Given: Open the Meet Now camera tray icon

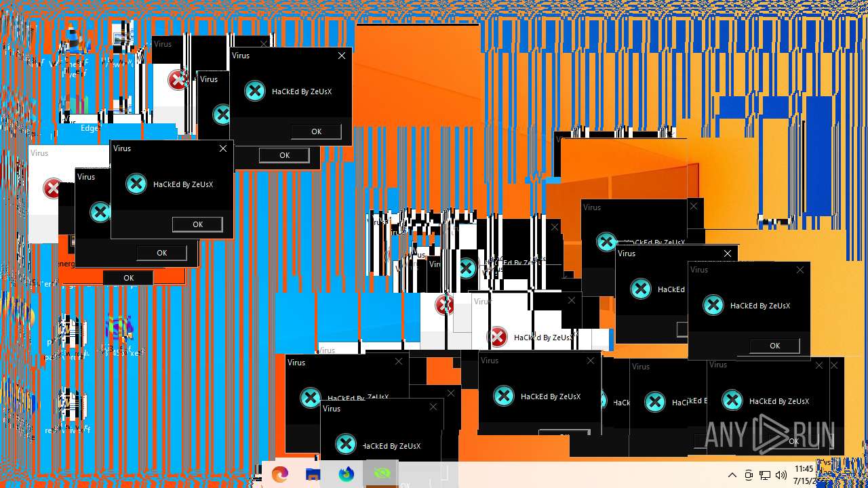Looking at the screenshot, I should (x=749, y=475).
